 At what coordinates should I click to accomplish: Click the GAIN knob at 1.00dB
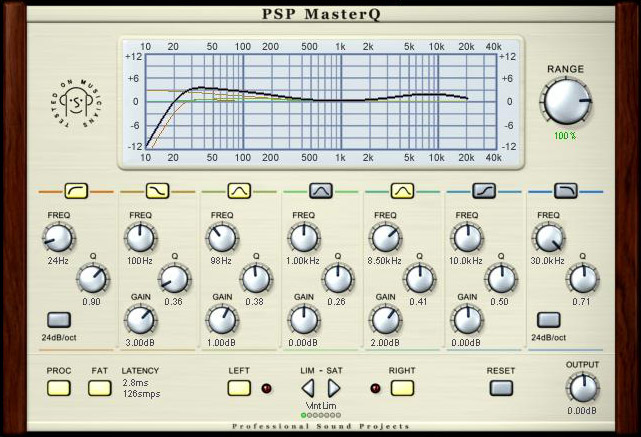coord(222,320)
